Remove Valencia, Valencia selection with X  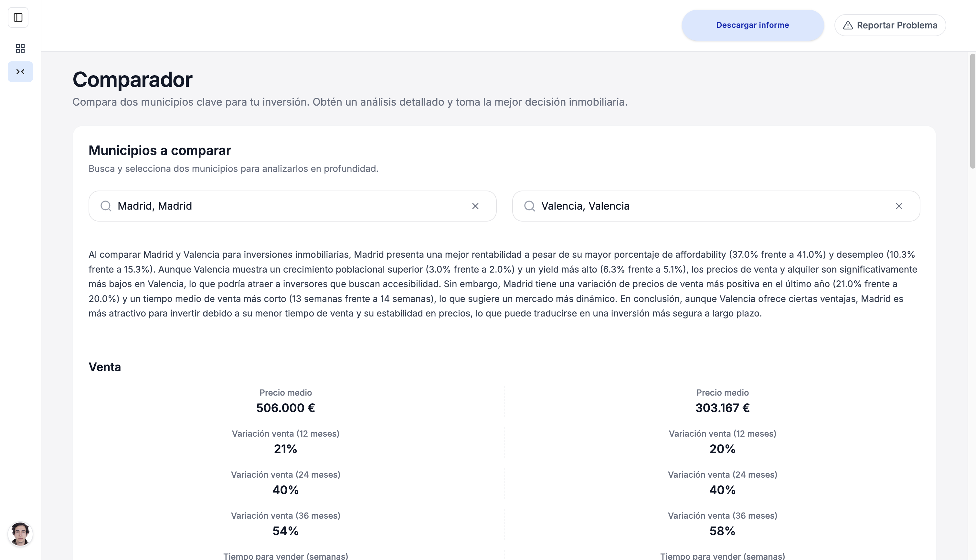[x=899, y=206]
